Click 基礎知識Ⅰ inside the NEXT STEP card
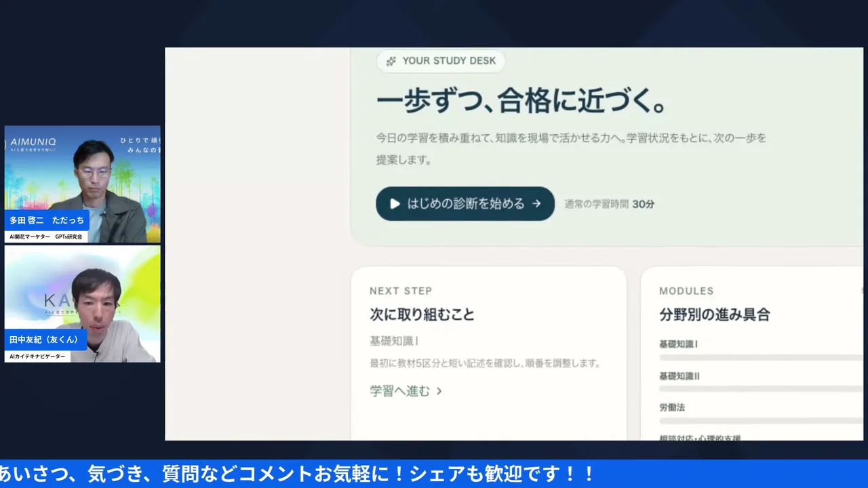This screenshot has height=488, width=868. click(394, 341)
